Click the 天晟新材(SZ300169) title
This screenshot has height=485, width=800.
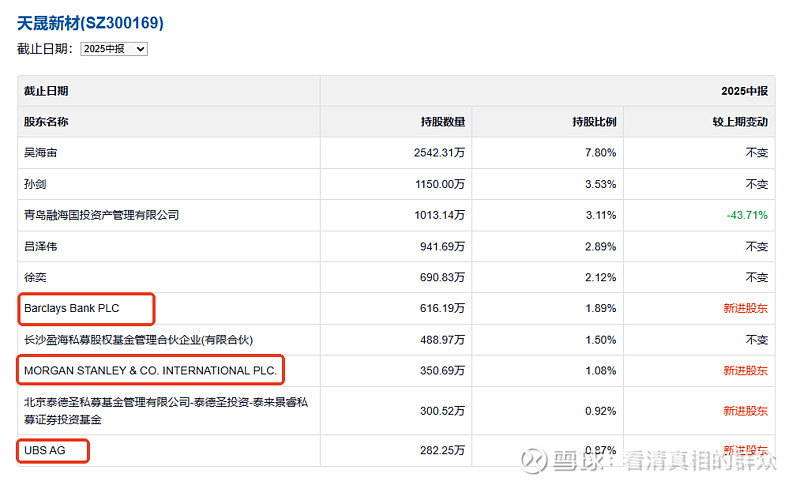[x=90, y=22]
